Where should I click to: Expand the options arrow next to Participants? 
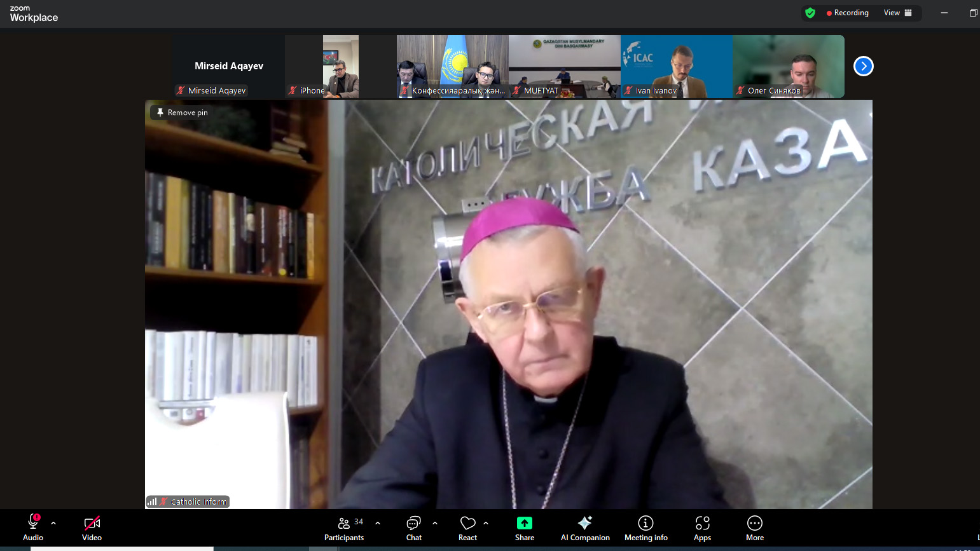point(378,523)
